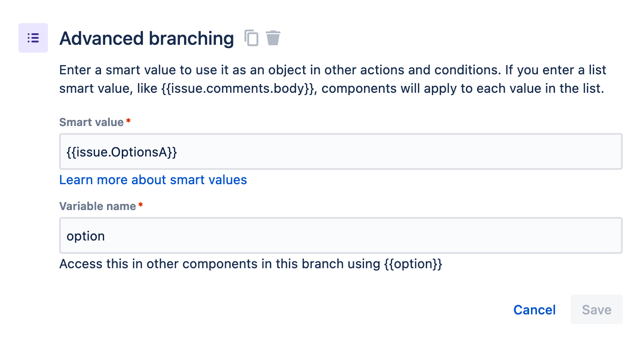
Task: Click the word "option" inside Variable name field
Action: click(x=86, y=236)
